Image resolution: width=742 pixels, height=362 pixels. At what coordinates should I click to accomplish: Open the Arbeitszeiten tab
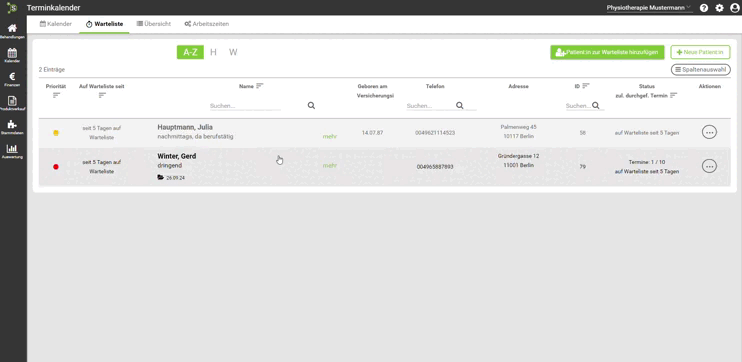point(207,24)
